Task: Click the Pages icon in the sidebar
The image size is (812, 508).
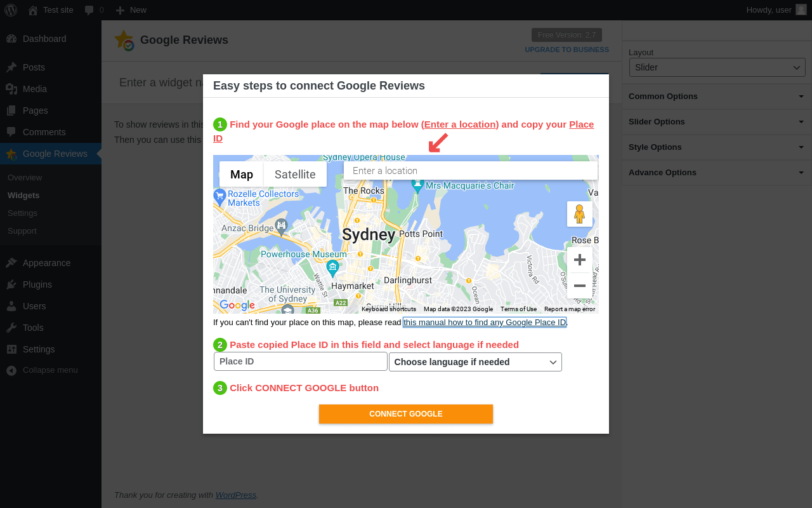Action: [11, 110]
